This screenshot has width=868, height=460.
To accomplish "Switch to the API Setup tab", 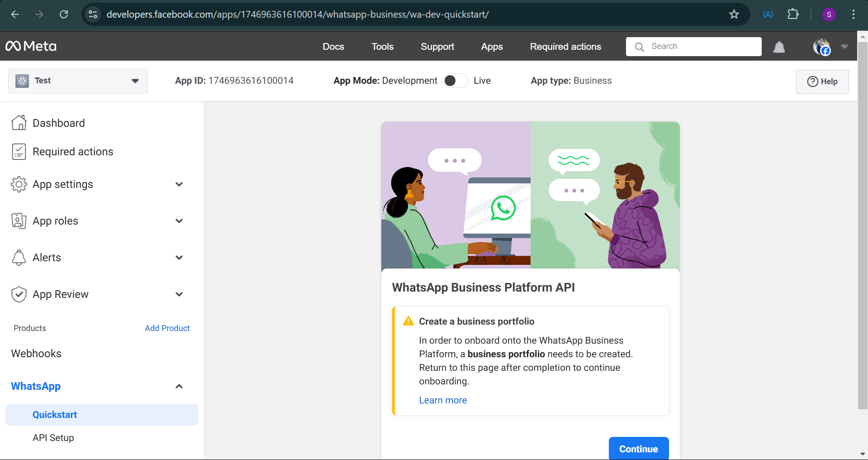I will click(x=53, y=437).
